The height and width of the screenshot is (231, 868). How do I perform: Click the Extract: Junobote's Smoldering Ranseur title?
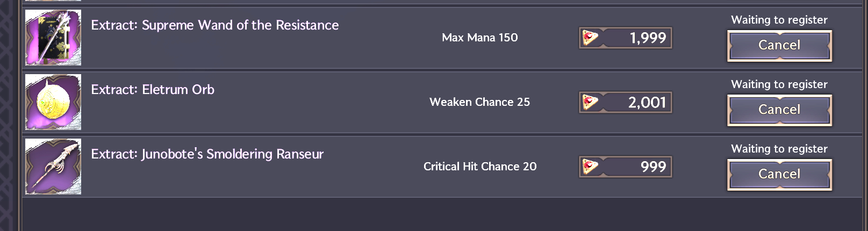coord(207,154)
